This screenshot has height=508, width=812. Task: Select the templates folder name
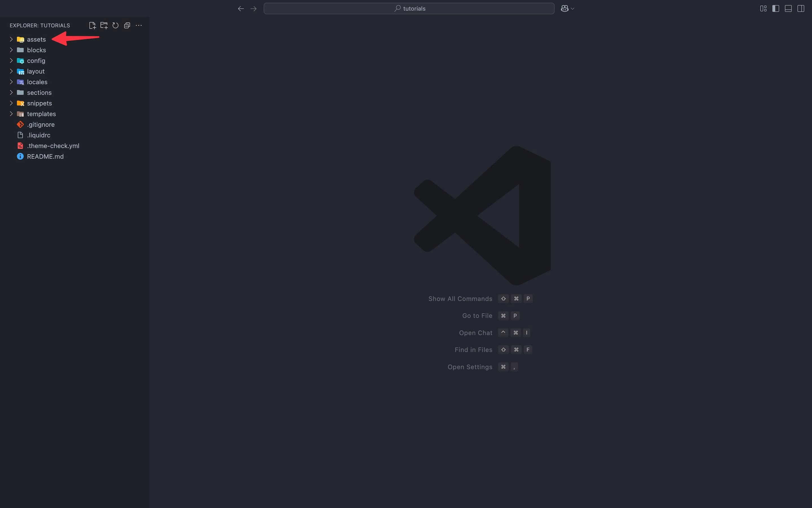[42, 114]
